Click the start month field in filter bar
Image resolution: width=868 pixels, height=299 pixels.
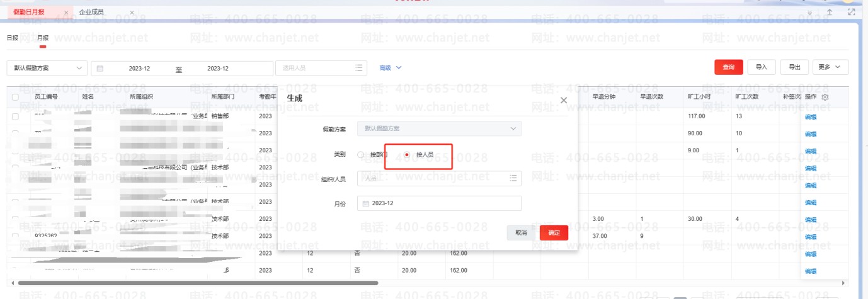(x=139, y=68)
